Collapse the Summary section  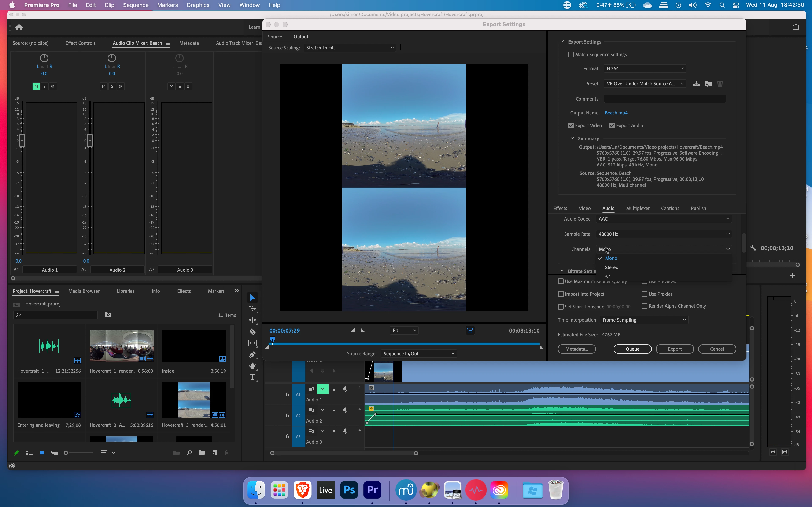coord(572,139)
